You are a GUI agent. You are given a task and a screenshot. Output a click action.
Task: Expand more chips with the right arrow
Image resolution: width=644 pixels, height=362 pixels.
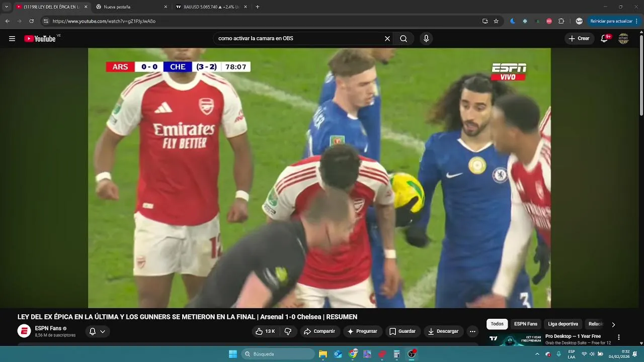pos(613,324)
